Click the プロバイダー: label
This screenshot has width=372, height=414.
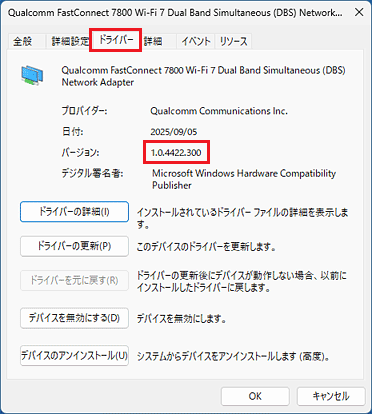[84, 111]
